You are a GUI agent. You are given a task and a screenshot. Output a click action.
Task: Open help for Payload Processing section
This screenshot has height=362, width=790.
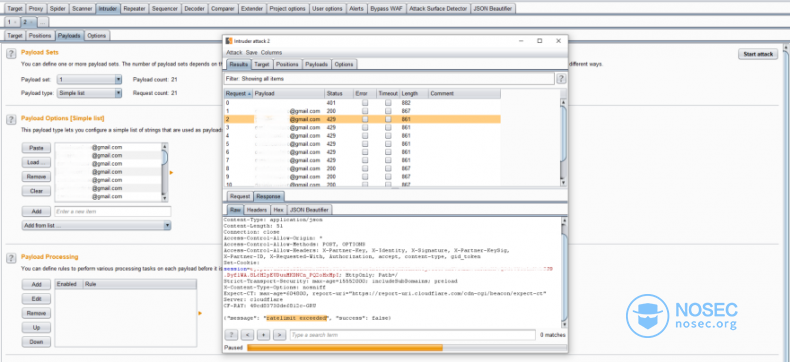(x=11, y=258)
